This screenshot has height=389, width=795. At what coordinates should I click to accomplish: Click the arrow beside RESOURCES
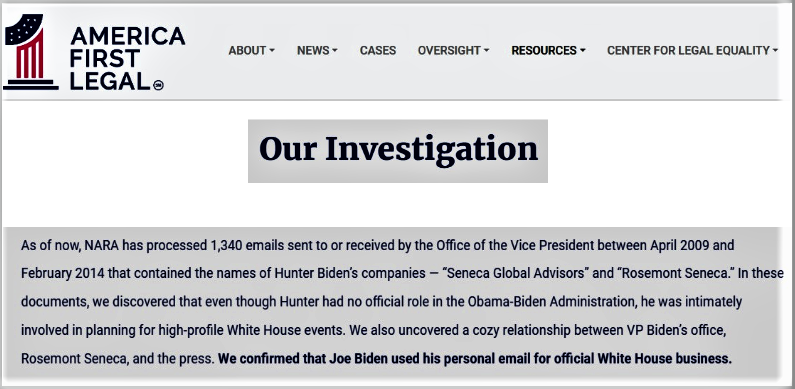click(x=583, y=51)
